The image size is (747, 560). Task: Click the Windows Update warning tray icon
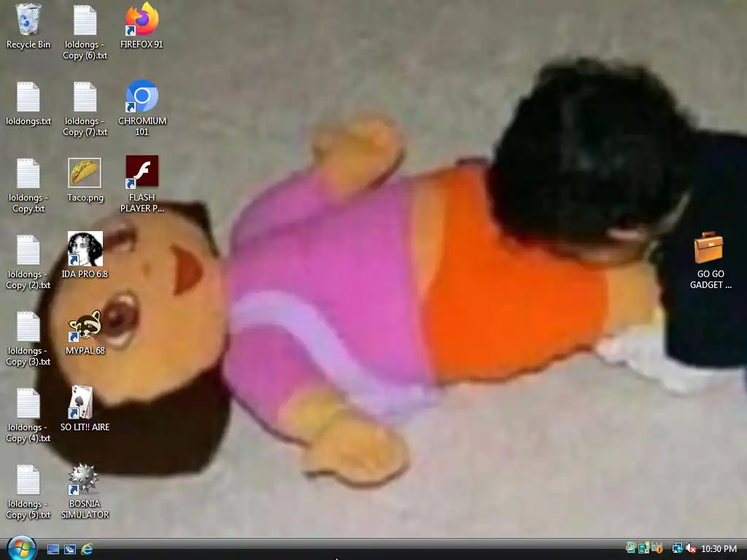click(x=657, y=548)
